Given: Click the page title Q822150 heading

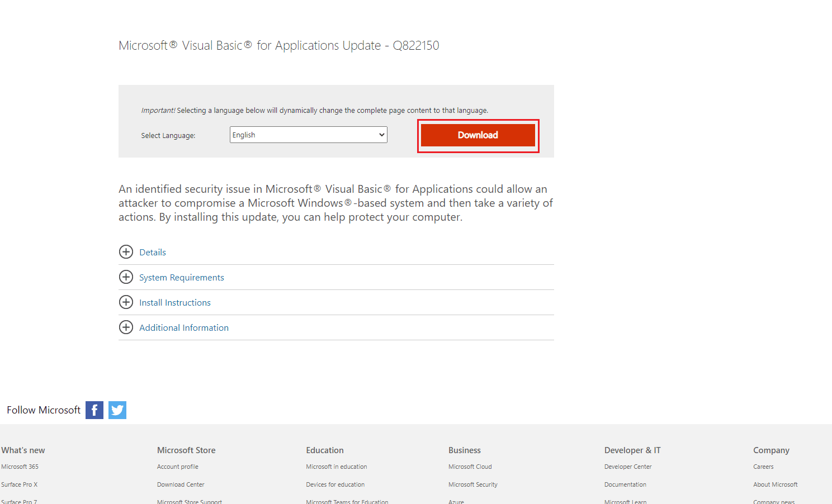Looking at the screenshot, I should click(x=279, y=46).
